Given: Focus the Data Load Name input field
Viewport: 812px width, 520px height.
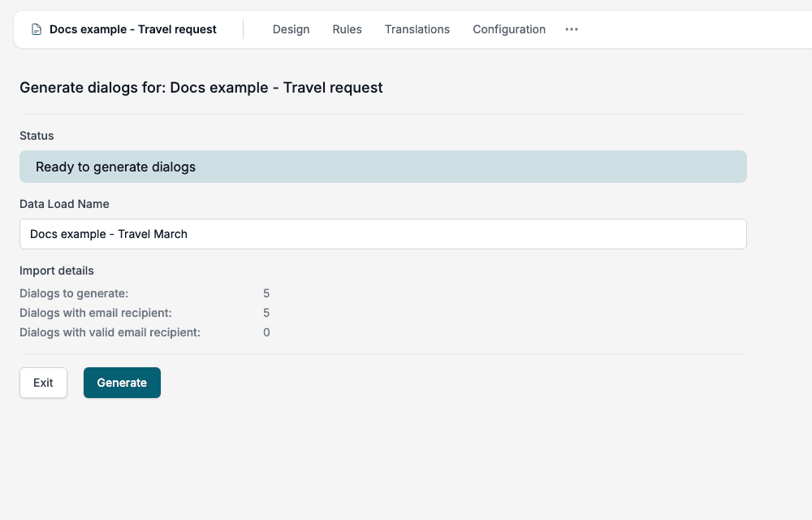Looking at the screenshot, I should pyautogui.click(x=383, y=234).
